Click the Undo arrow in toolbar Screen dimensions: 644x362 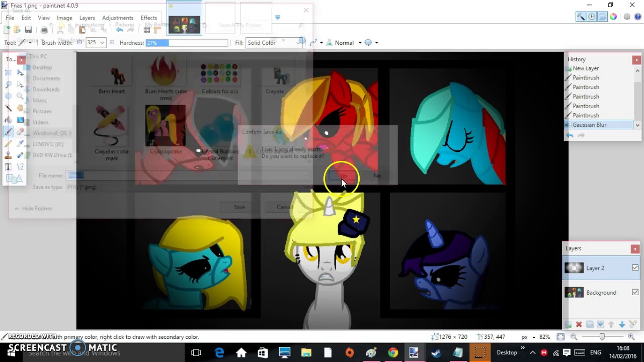click(119, 30)
